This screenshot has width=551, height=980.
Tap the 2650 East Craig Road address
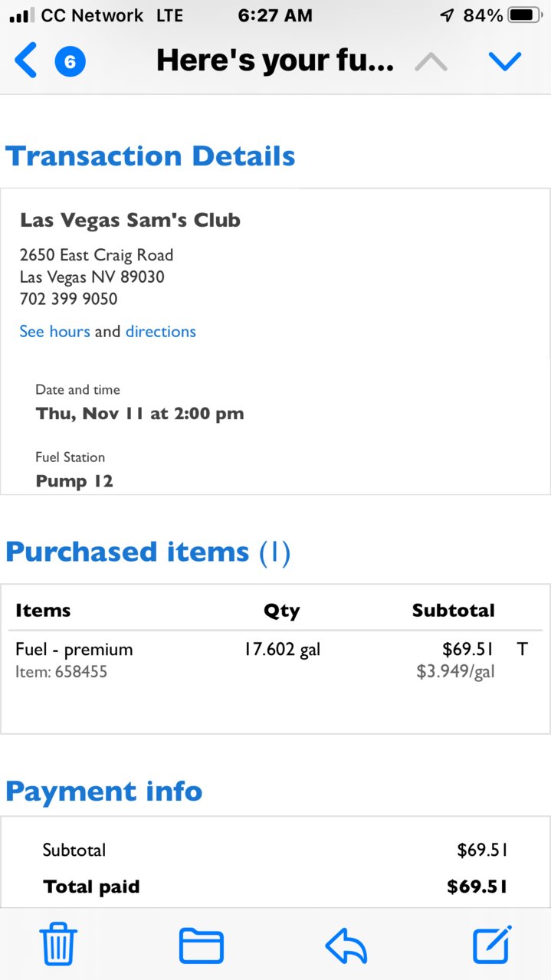point(97,255)
